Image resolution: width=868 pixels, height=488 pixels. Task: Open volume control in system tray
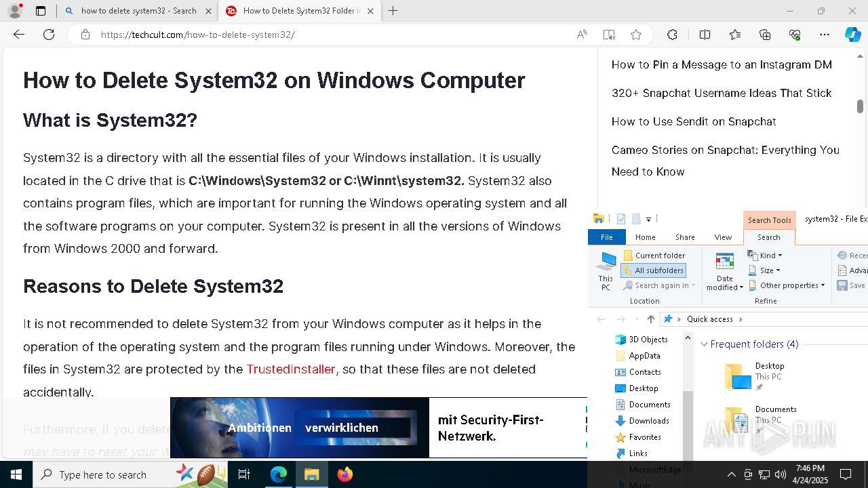tap(781, 474)
